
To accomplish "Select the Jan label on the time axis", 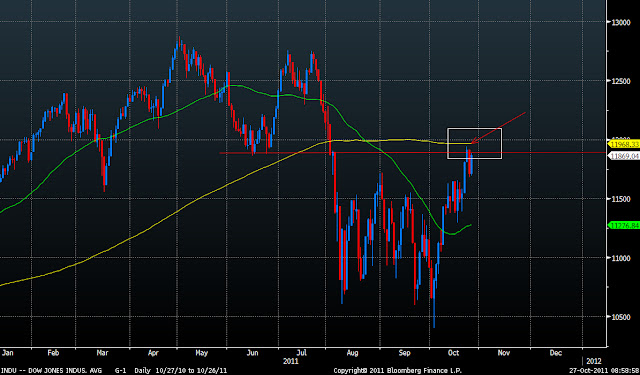I will 8,353.
